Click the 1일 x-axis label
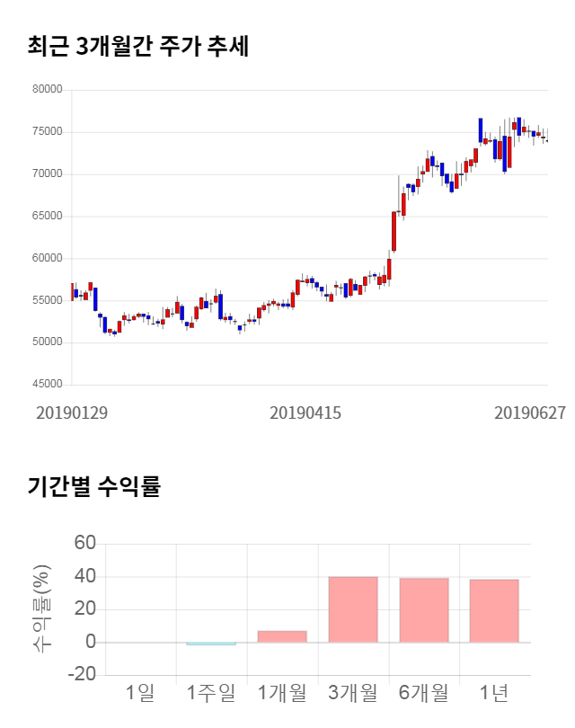The width and height of the screenshot is (575, 728). click(x=140, y=693)
